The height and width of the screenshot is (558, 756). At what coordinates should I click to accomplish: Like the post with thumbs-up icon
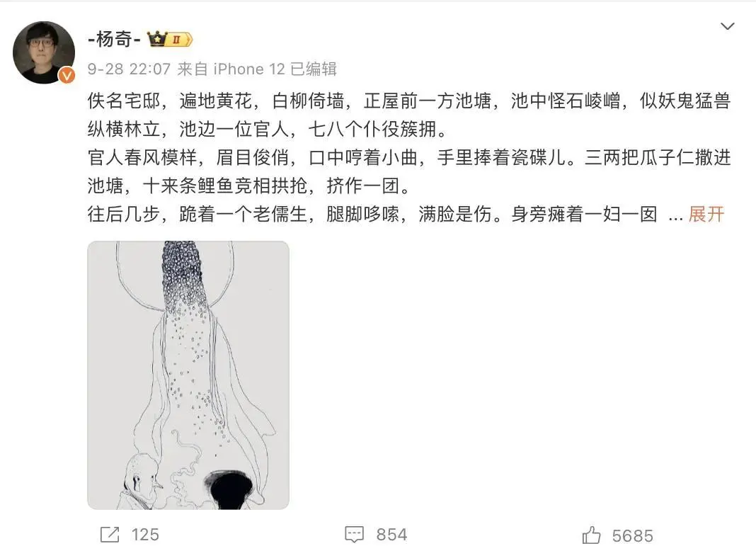[591, 535]
